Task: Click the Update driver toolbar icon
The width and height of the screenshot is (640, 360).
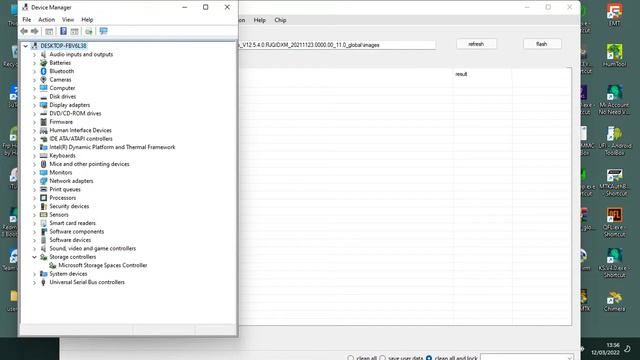Action: tap(89, 31)
